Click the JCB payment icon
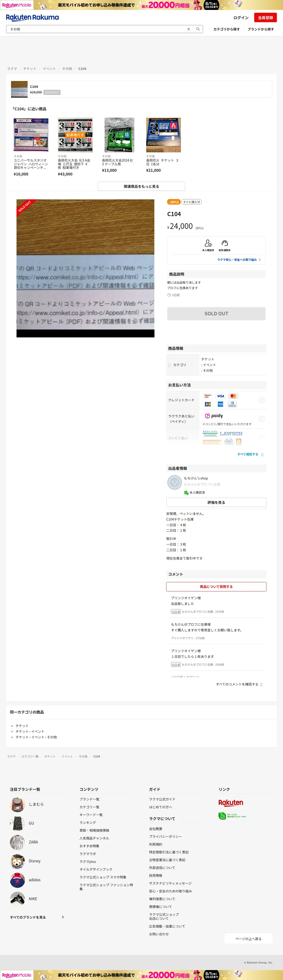 point(208,404)
